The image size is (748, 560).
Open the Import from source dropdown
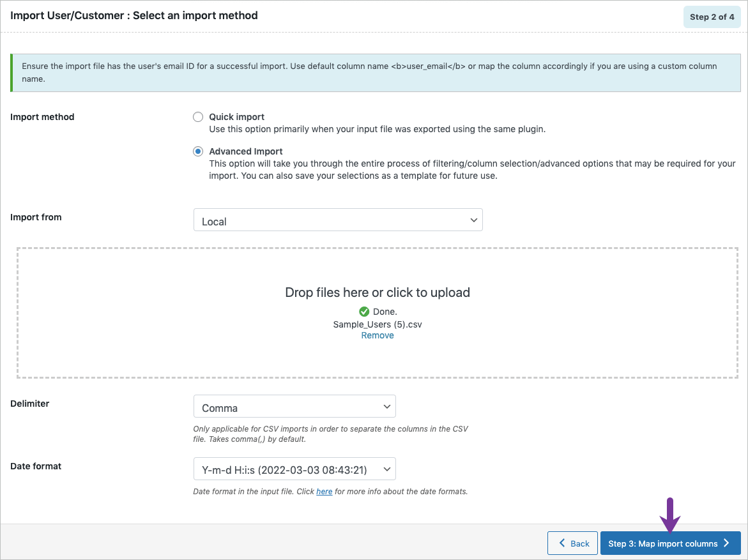(338, 219)
